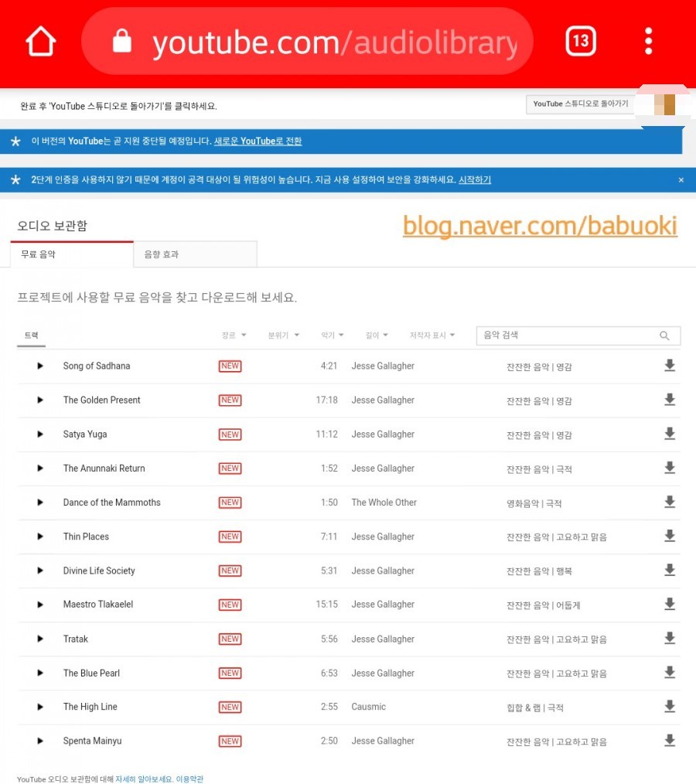
Task: Play the track Spenta Mainyu
Action: (40, 741)
